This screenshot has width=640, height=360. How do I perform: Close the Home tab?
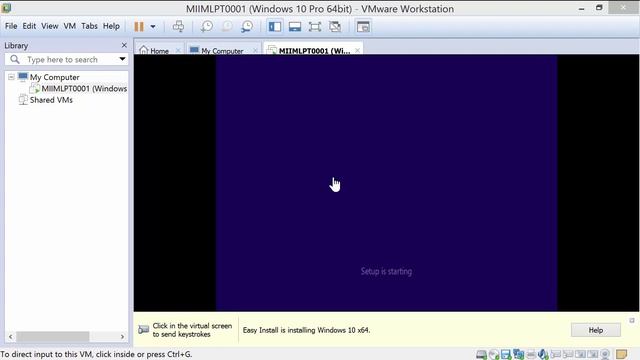pos(178,50)
